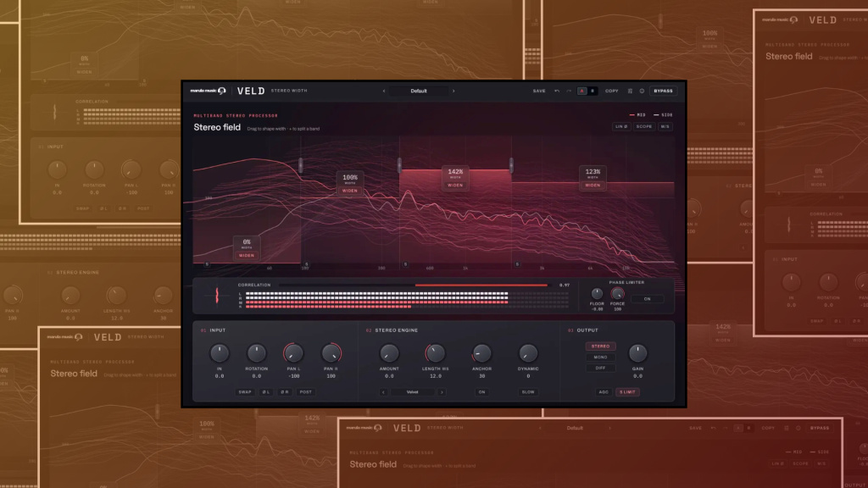The image size is (868, 488).
Task: Switch to A state slot
Action: [x=581, y=91]
